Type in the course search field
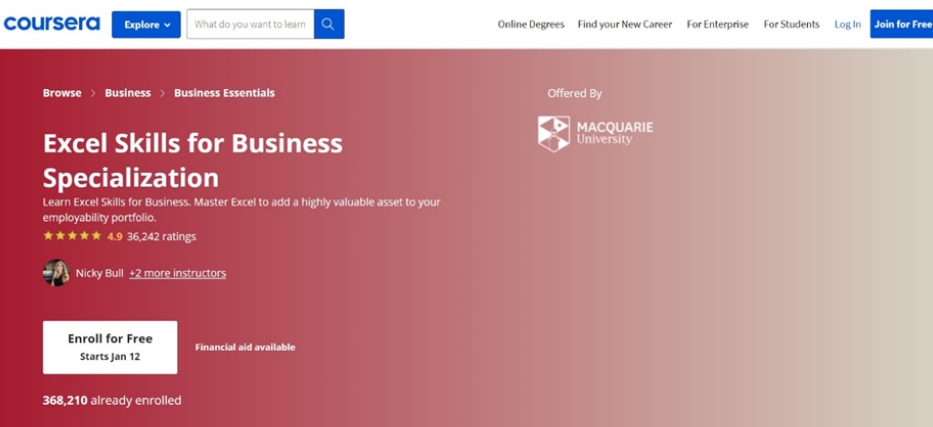Viewport: 933px width, 427px height. (x=250, y=24)
